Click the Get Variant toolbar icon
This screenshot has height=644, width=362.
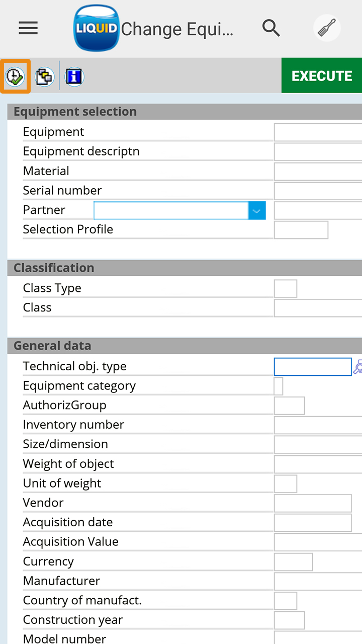(x=45, y=76)
